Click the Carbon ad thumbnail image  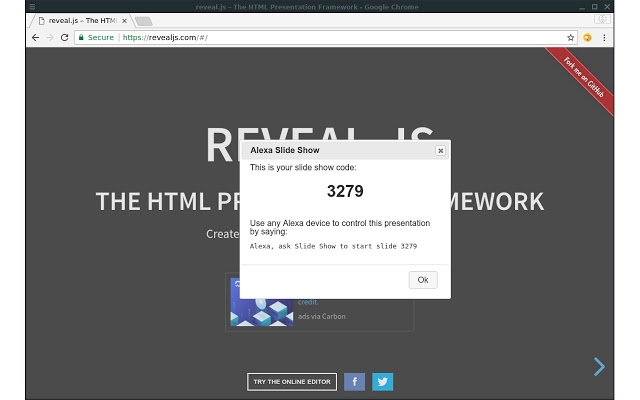click(262, 302)
